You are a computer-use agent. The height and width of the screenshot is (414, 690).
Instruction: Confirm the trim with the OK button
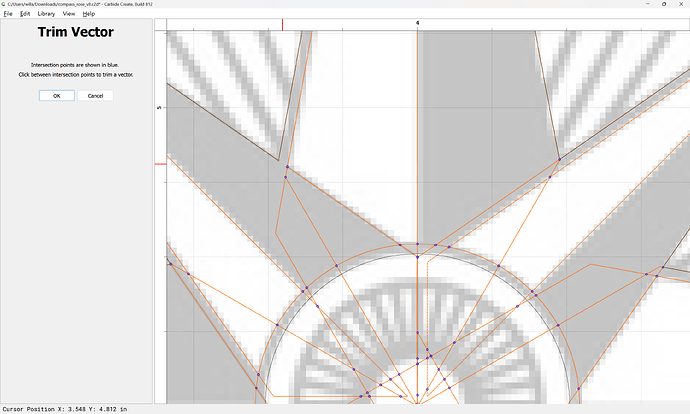(56, 95)
